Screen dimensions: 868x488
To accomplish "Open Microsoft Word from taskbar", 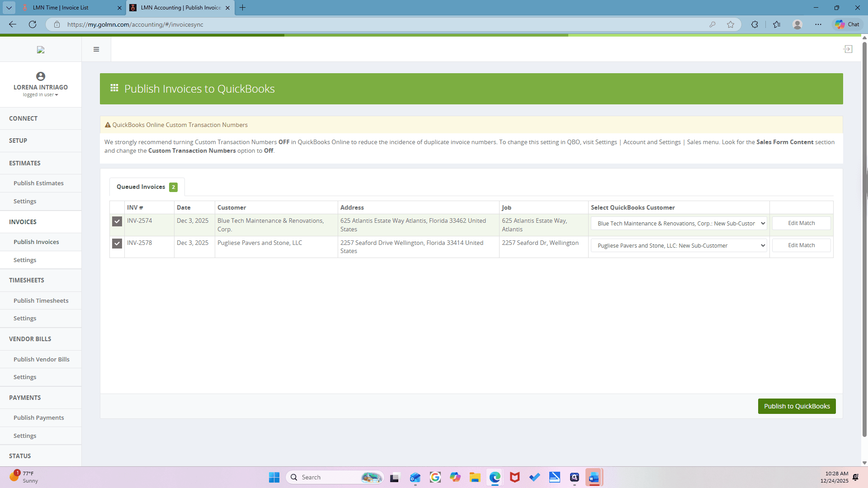I will point(594,477).
